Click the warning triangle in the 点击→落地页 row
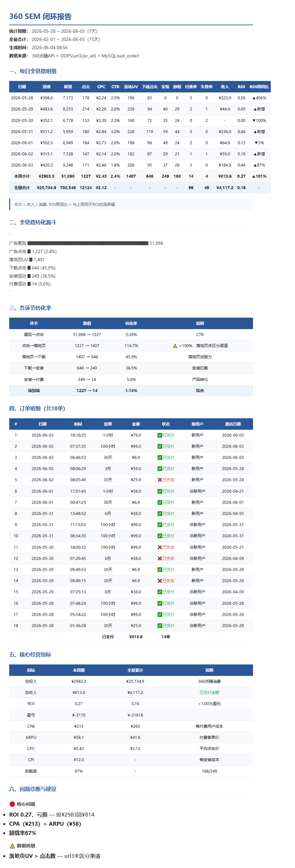 tap(175, 346)
